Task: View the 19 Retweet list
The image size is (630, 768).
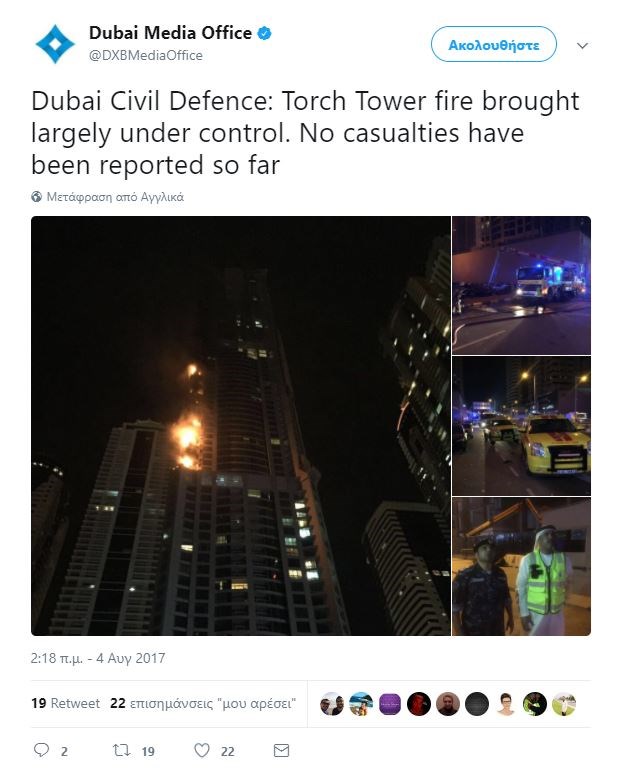Action: (x=66, y=703)
